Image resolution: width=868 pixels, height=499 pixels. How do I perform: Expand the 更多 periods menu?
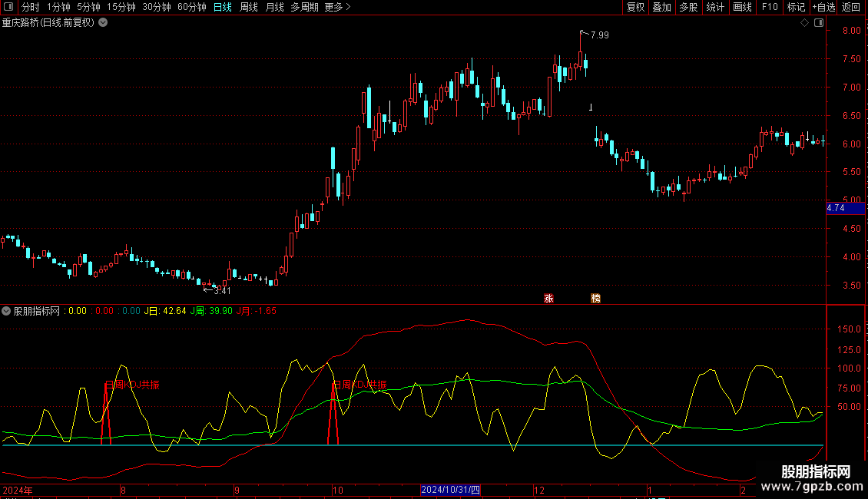[337, 7]
